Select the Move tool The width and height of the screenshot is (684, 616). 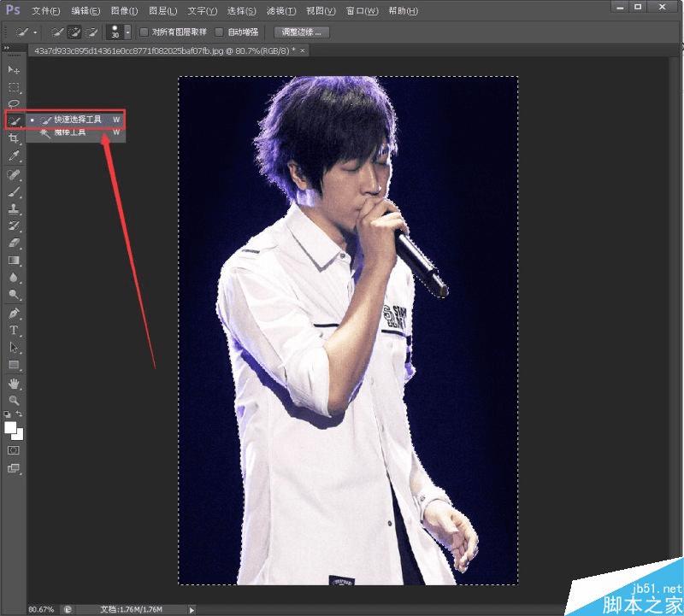pyautogui.click(x=14, y=70)
